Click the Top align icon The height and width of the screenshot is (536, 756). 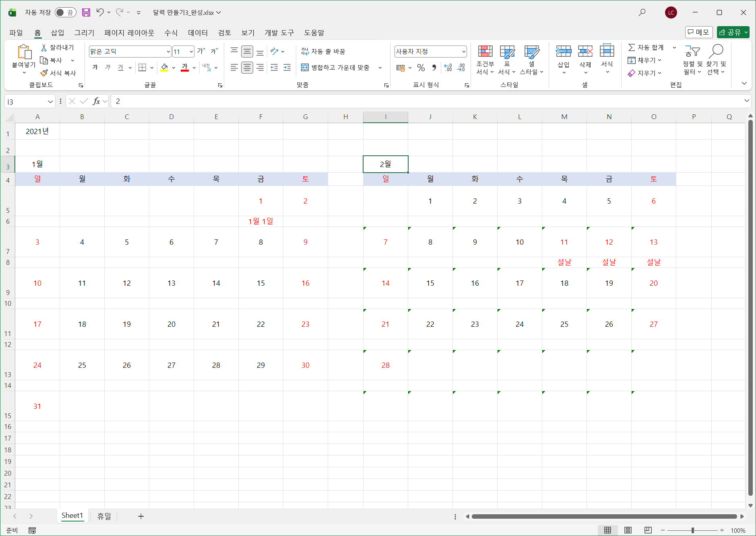coord(234,51)
